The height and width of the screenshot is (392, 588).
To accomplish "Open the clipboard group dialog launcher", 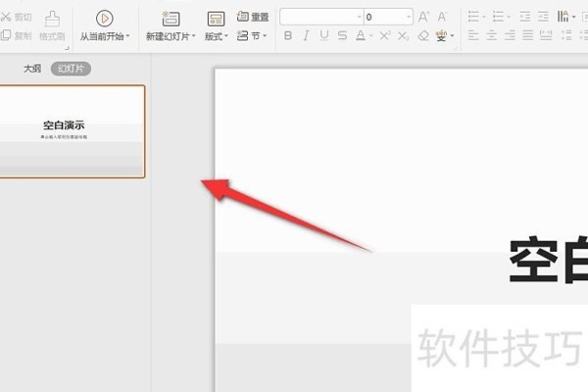I will 67,48.
